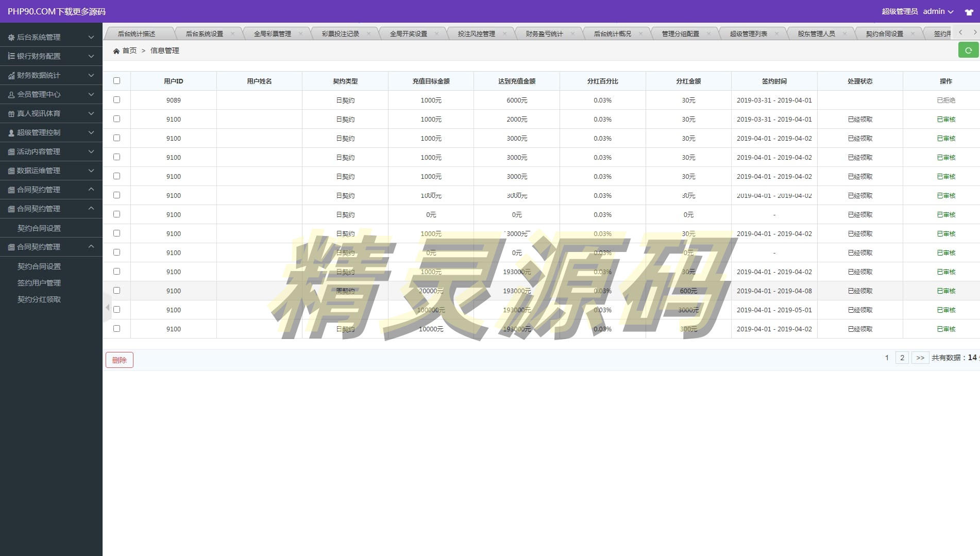Expand the 超级管理控制 menu chevron
This screenshot has width=980, height=556.
[x=91, y=132]
